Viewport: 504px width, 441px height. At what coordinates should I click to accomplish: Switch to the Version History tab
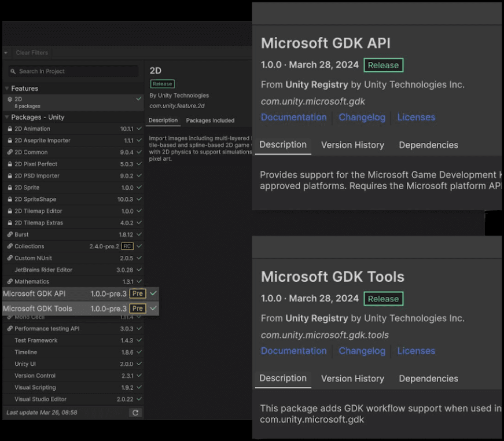click(352, 145)
